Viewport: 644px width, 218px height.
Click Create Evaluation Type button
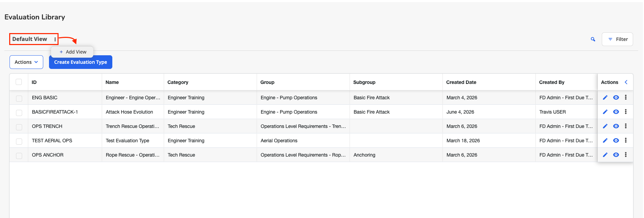[x=81, y=62]
